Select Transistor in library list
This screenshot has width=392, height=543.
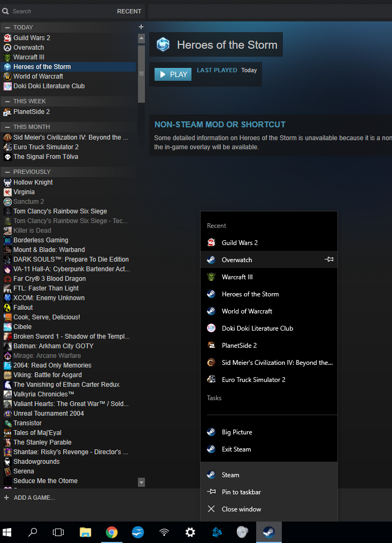[x=68, y=423]
